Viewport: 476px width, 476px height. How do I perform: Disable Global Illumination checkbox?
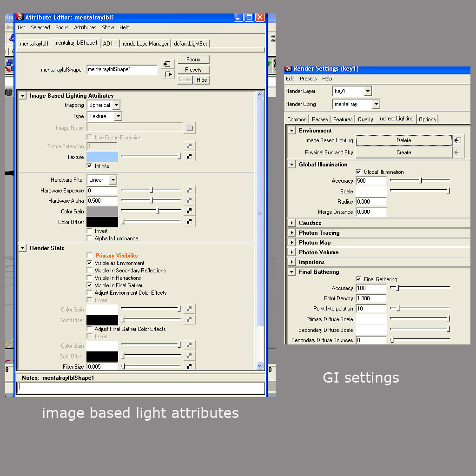(358, 171)
